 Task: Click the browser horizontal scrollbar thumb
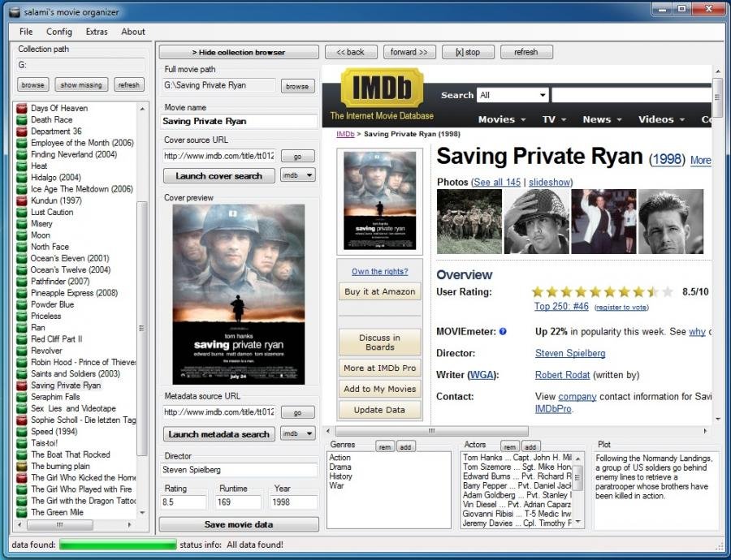tap(432, 431)
